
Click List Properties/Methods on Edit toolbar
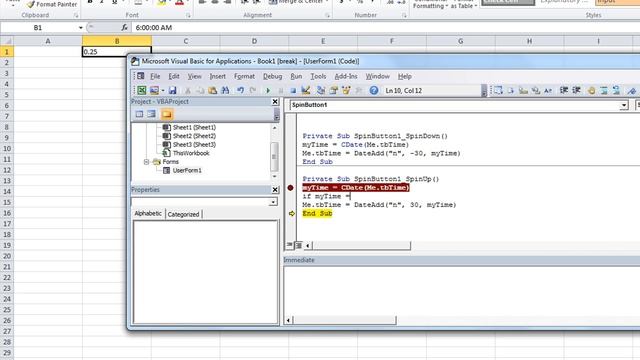tap(498, 90)
